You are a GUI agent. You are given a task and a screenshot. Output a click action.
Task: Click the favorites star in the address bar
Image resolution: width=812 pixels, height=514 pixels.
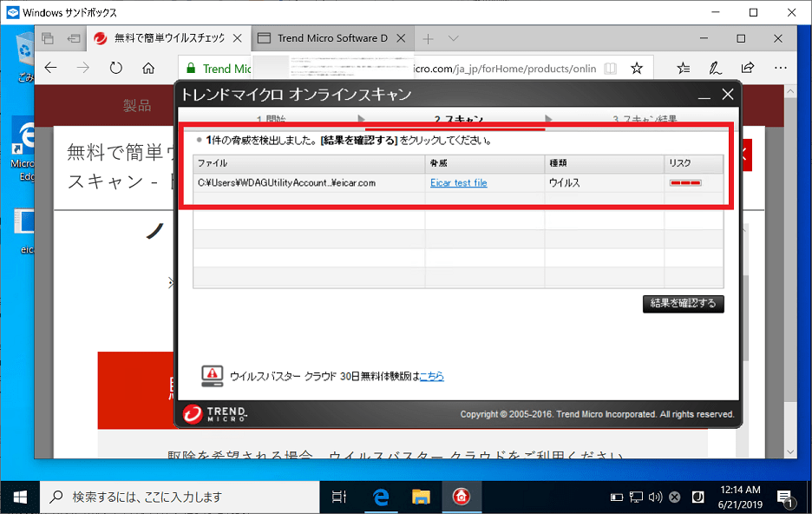(638, 68)
